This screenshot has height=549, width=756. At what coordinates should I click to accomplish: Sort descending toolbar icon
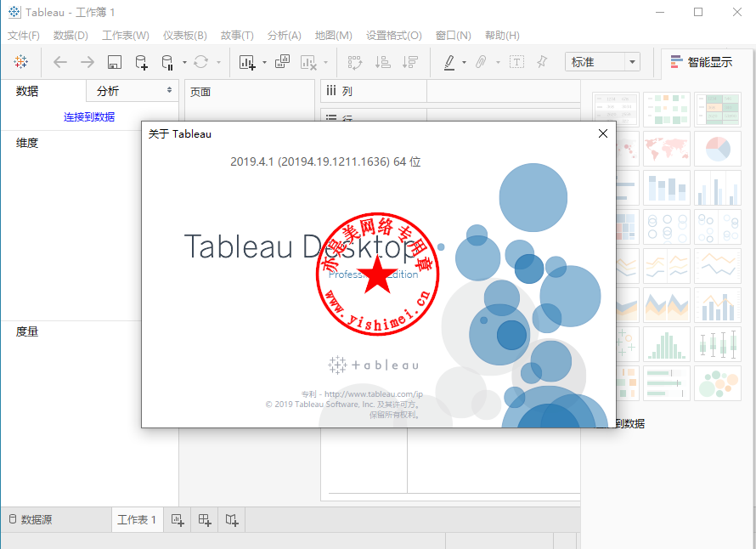click(409, 62)
